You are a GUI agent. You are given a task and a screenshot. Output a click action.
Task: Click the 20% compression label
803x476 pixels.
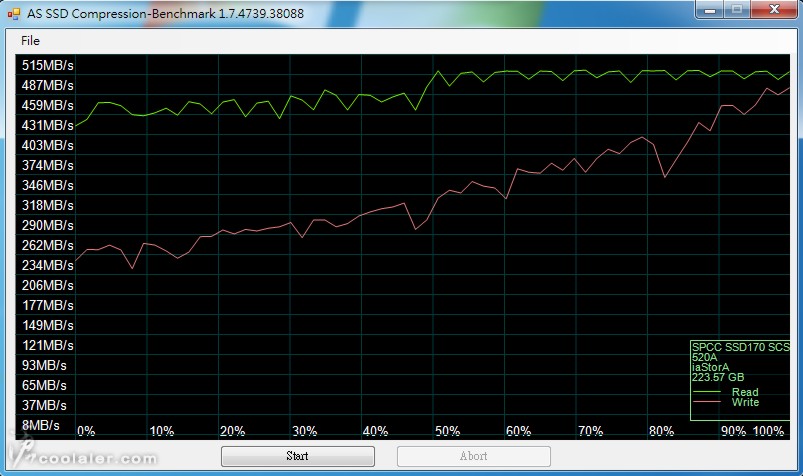pos(233,431)
